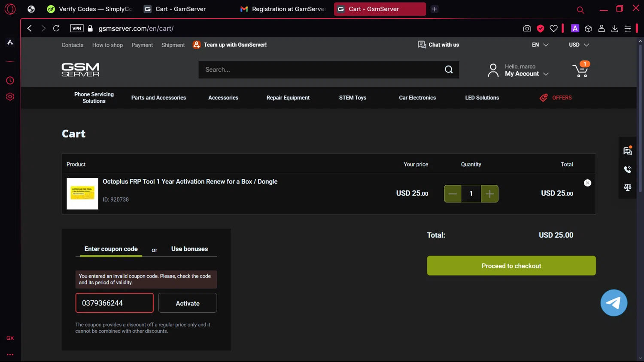This screenshot has width=644, height=362.
Task: Switch to Registration at GsmServer tab
Action: 284,9
